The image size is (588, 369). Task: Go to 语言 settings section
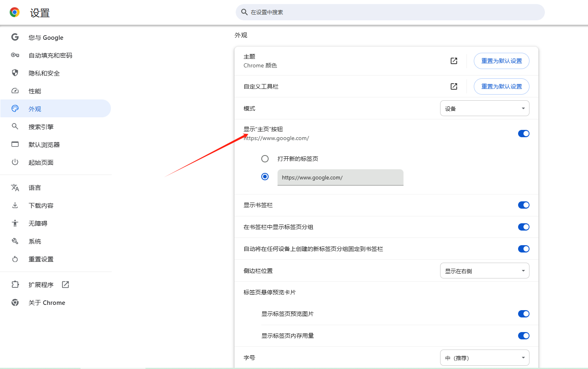click(x=55, y=188)
